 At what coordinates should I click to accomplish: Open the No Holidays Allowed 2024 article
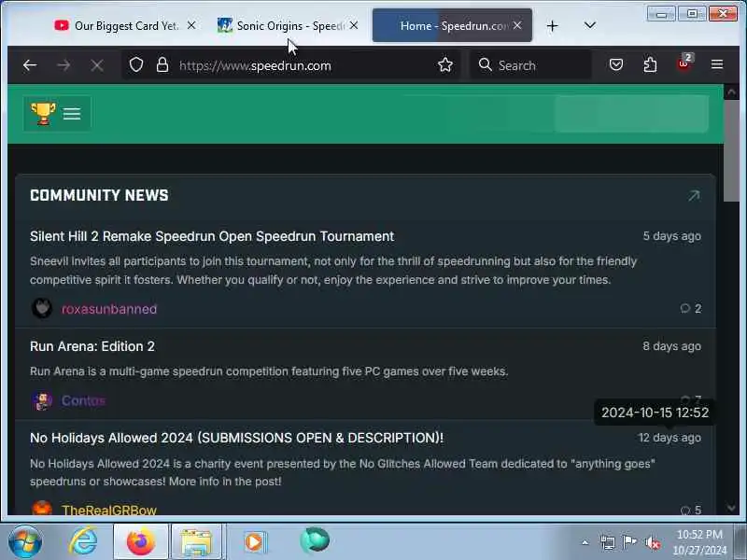[237, 438]
